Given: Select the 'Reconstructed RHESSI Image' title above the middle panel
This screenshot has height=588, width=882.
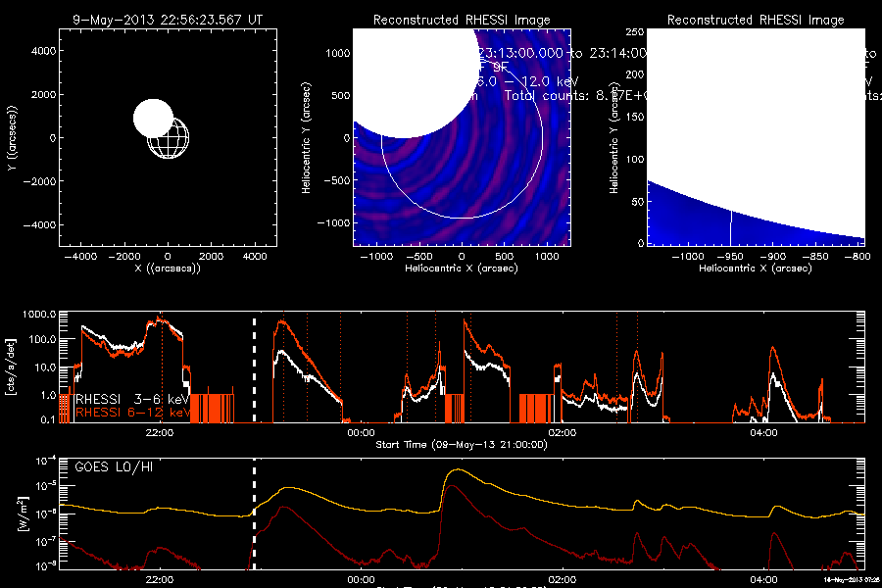Looking at the screenshot, I should click(462, 21).
